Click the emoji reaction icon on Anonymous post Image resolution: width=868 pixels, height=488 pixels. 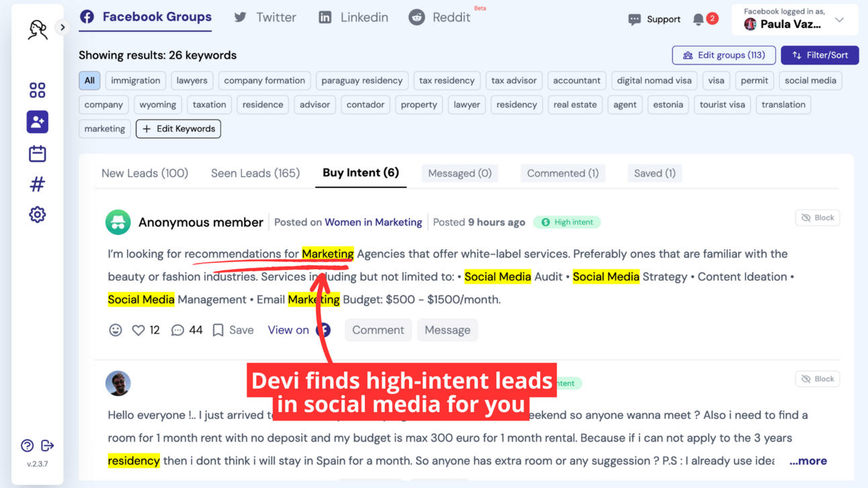[x=116, y=330]
